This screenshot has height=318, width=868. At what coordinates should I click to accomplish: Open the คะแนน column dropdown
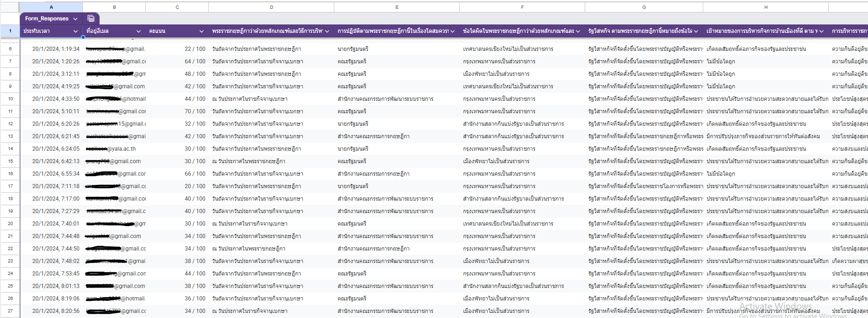coord(201,31)
